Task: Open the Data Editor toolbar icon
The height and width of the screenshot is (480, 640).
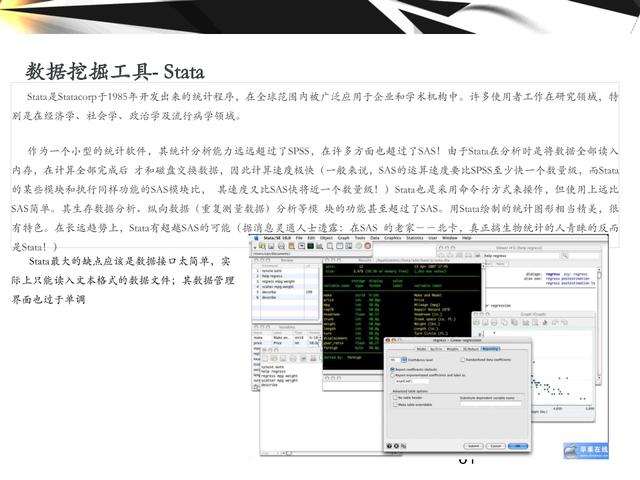Action: 340,246
